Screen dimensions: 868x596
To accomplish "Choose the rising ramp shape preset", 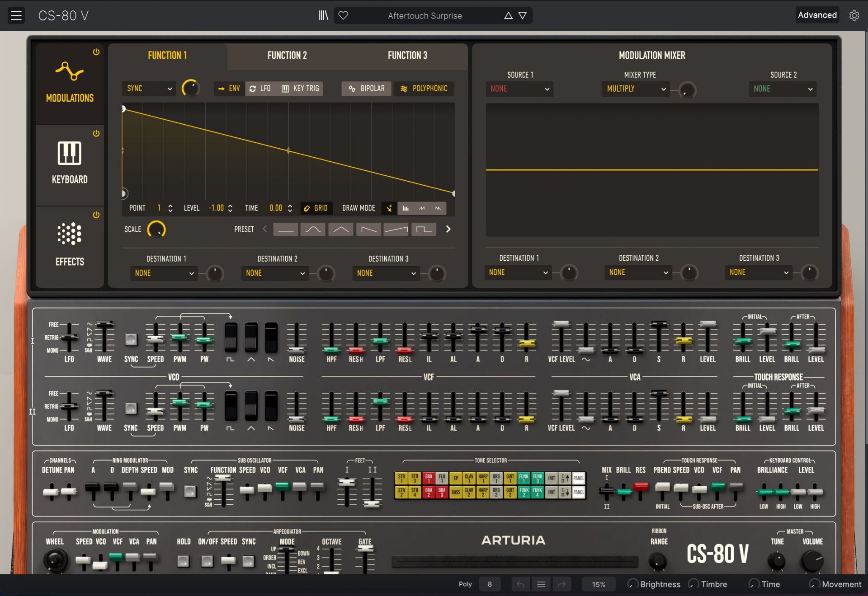I will (x=396, y=230).
